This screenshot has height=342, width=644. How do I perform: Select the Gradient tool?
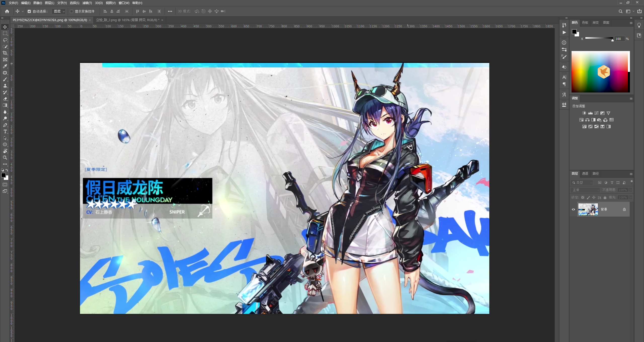[5, 105]
